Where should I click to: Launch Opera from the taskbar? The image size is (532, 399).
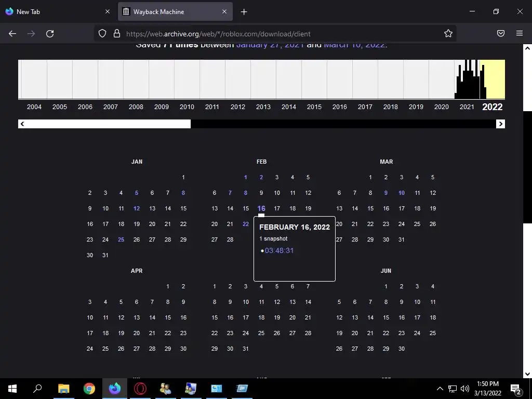[140, 389]
